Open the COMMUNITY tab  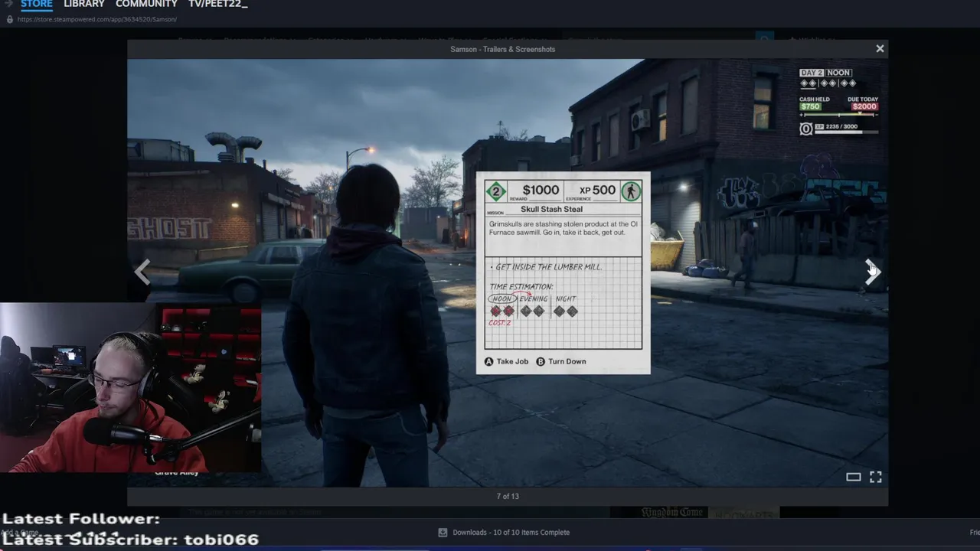click(146, 5)
